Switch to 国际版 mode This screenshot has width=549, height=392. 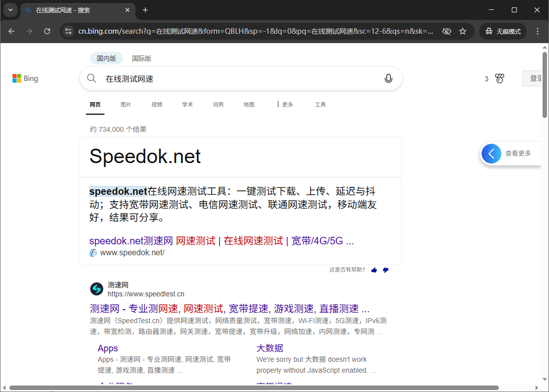click(141, 58)
